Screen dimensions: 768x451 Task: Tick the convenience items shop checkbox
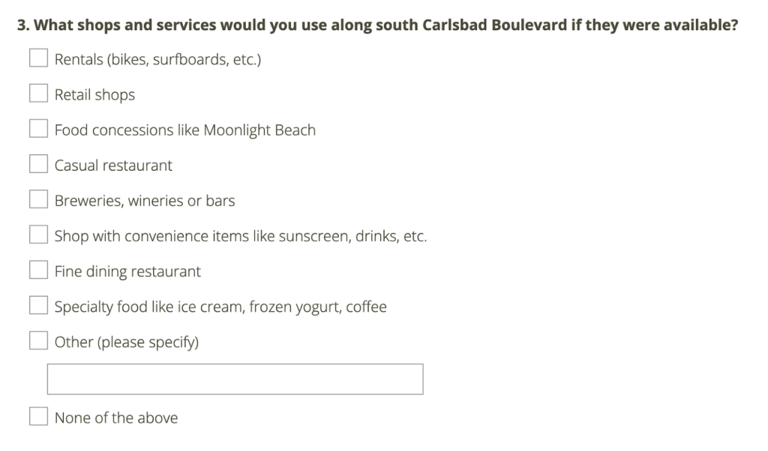[38, 234]
